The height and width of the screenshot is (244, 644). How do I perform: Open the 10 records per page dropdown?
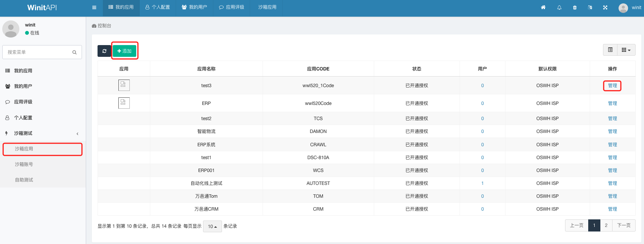click(x=212, y=227)
